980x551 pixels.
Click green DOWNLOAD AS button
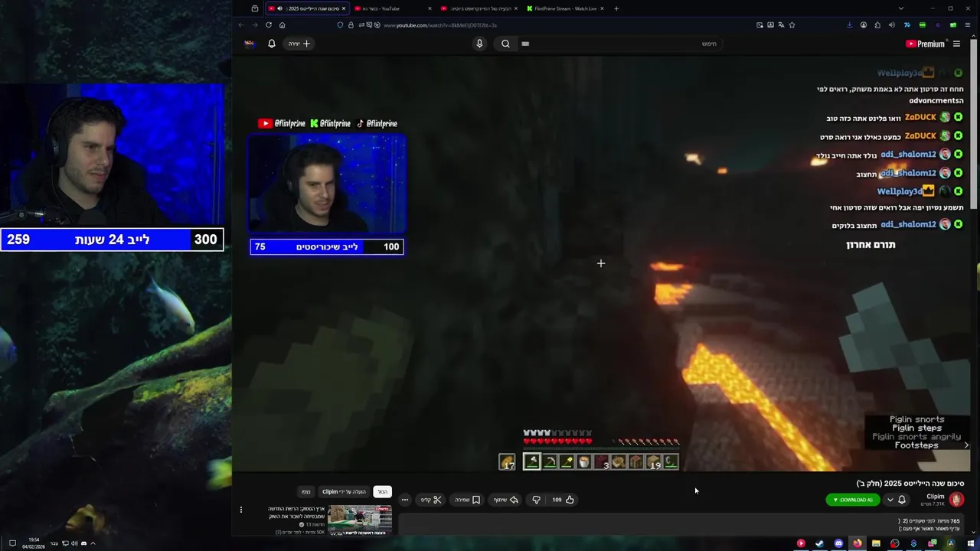(853, 500)
